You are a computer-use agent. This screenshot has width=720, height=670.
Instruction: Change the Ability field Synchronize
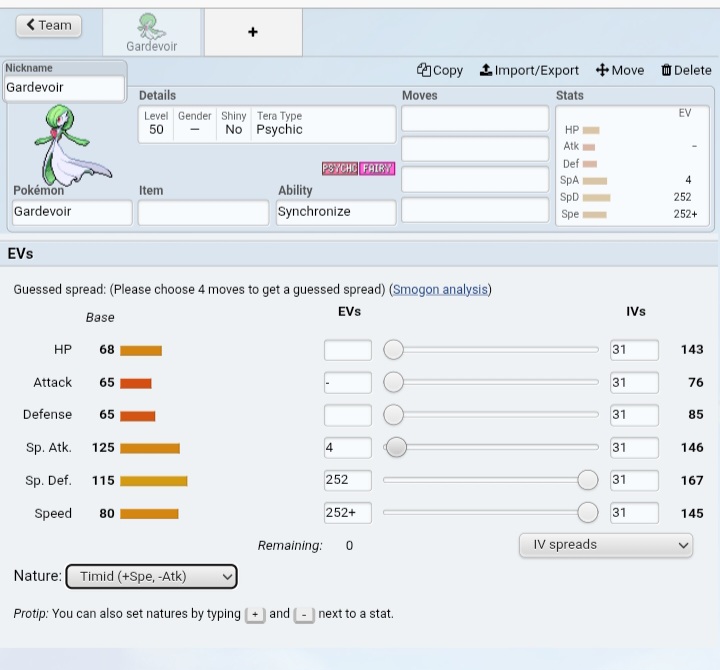pos(336,212)
